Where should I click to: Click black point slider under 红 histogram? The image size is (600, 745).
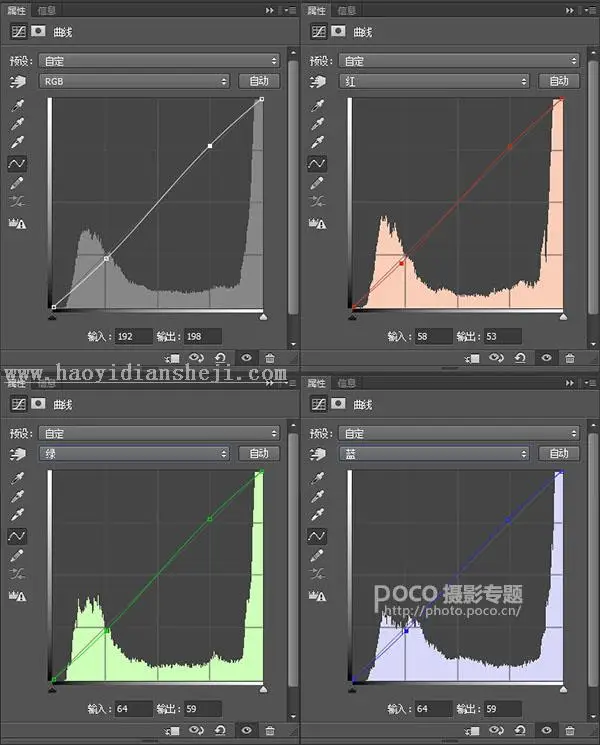tap(352, 316)
